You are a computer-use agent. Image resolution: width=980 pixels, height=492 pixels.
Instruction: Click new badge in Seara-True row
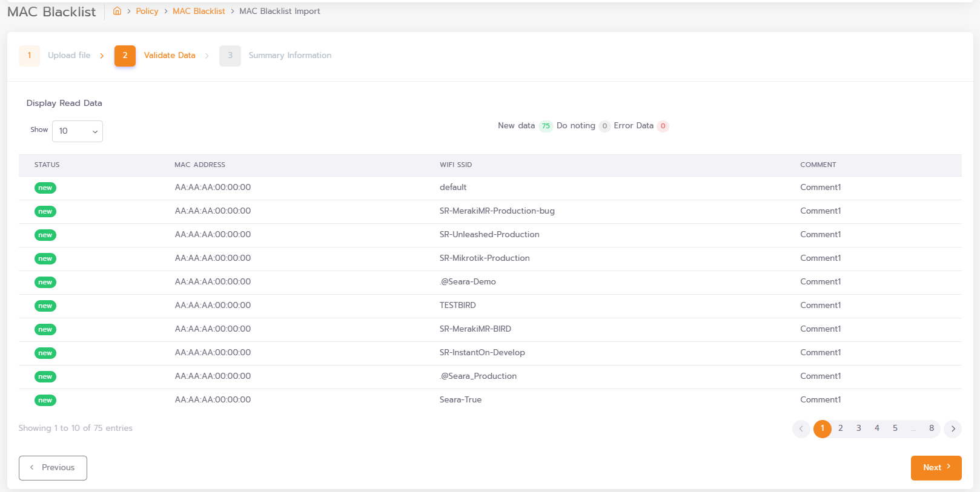[x=45, y=400]
